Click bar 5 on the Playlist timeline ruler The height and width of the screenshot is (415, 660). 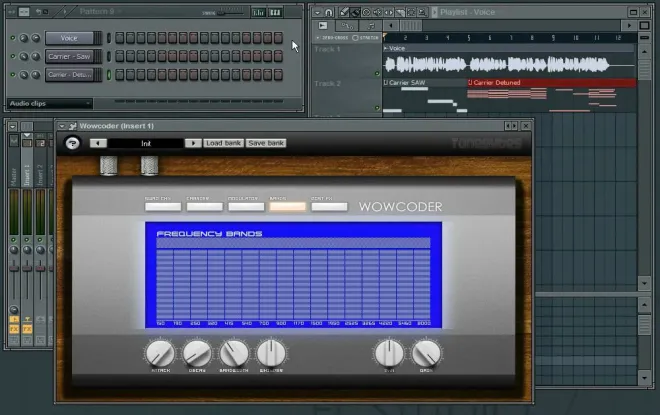pyautogui.click(x=468, y=38)
